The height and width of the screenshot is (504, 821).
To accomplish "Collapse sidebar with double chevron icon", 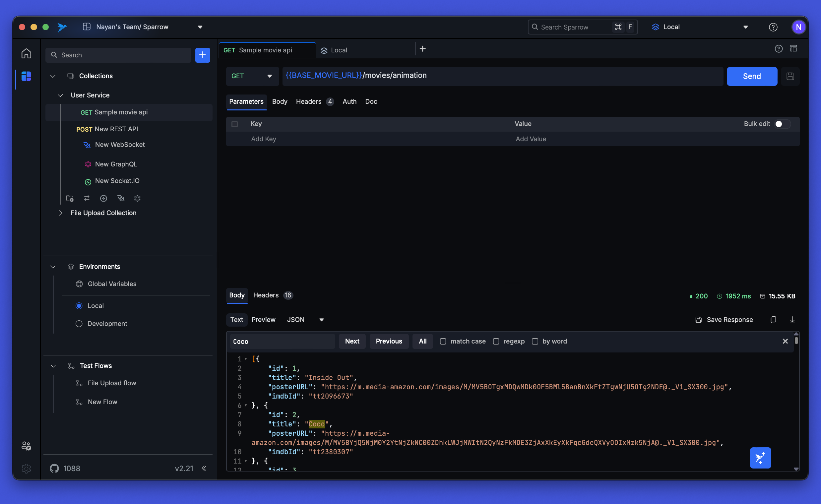I will pyautogui.click(x=204, y=468).
